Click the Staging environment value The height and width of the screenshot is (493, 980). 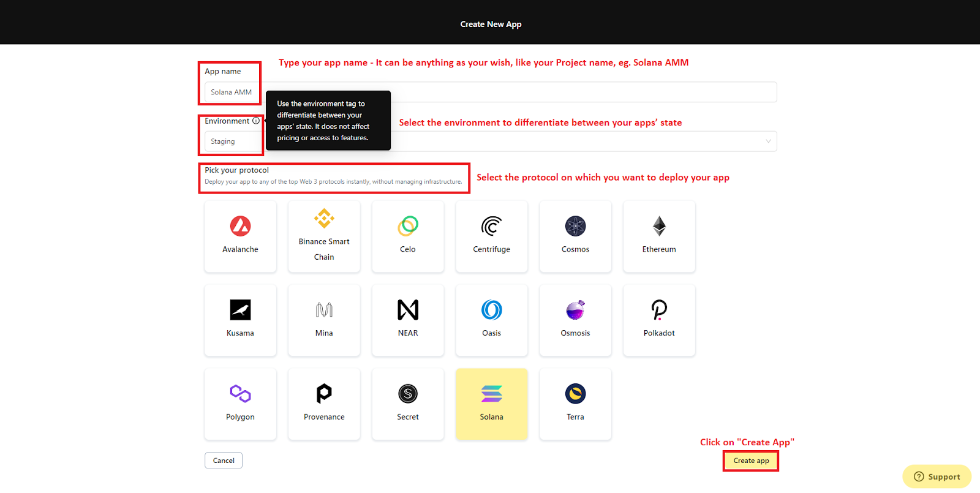(223, 141)
